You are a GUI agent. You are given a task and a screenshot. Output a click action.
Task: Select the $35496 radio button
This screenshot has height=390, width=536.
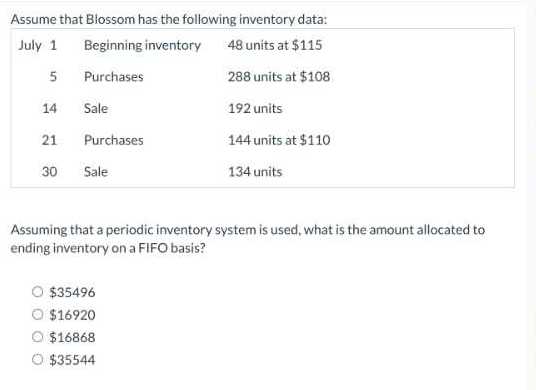pos(37,292)
